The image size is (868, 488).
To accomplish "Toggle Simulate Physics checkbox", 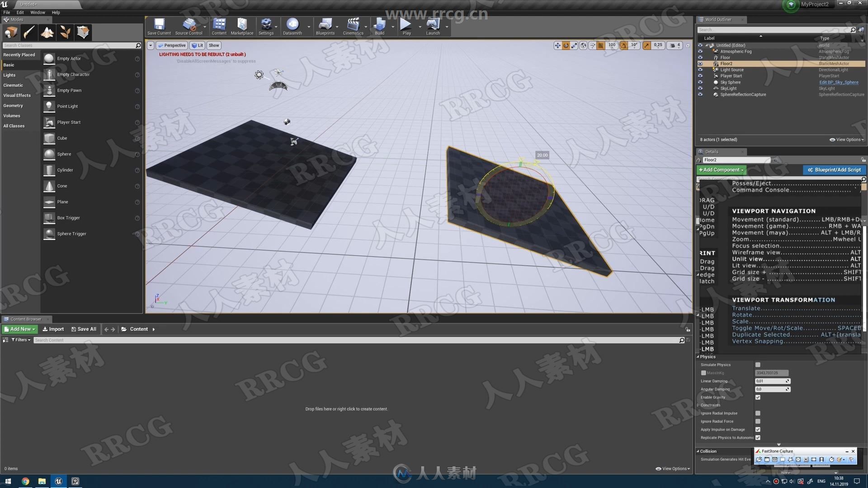I will (x=757, y=364).
